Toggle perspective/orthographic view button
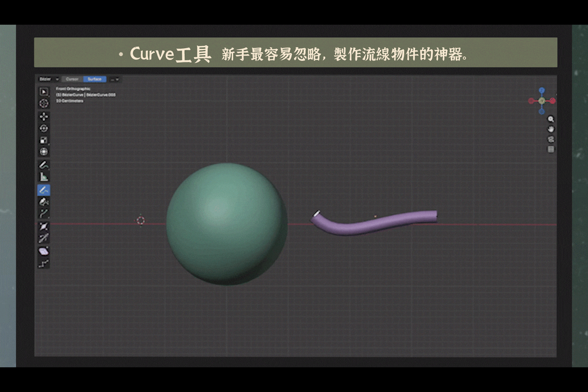Image resolution: width=588 pixels, height=392 pixels. tap(551, 149)
